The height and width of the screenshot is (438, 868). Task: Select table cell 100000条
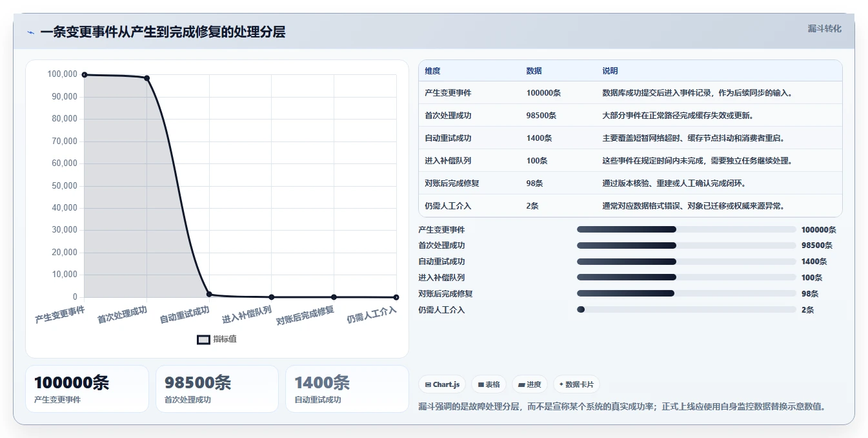coord(543,93)
